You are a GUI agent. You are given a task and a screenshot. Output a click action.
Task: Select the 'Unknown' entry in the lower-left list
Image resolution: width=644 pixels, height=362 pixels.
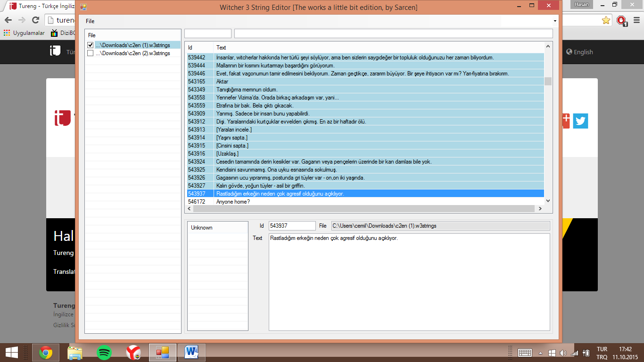pos(217,228)
